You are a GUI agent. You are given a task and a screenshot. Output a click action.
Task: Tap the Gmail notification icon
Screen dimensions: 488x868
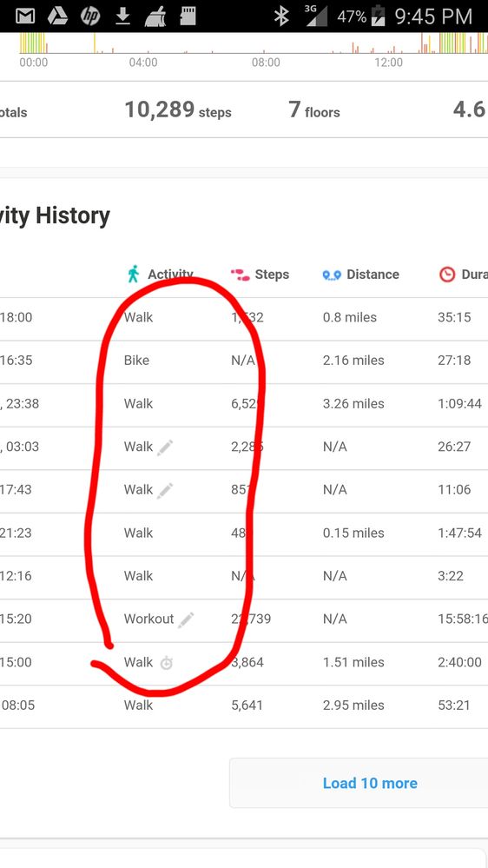(x=25, y=17)
